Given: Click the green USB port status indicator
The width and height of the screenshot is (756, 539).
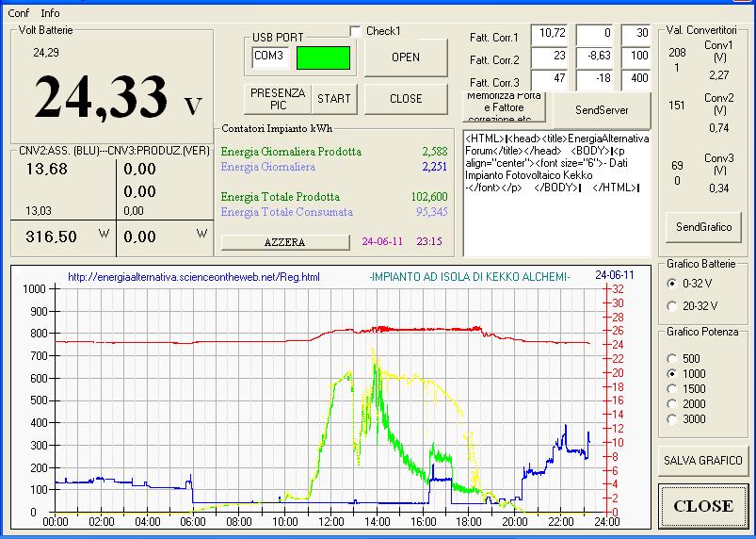Looking at the screenshot, I should 323,57.
